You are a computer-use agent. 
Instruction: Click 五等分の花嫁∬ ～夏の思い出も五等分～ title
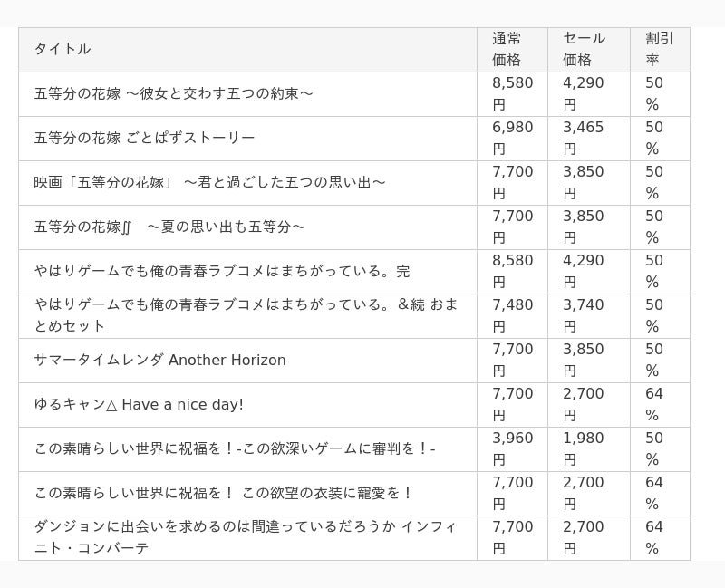click(x=169, y=227)
